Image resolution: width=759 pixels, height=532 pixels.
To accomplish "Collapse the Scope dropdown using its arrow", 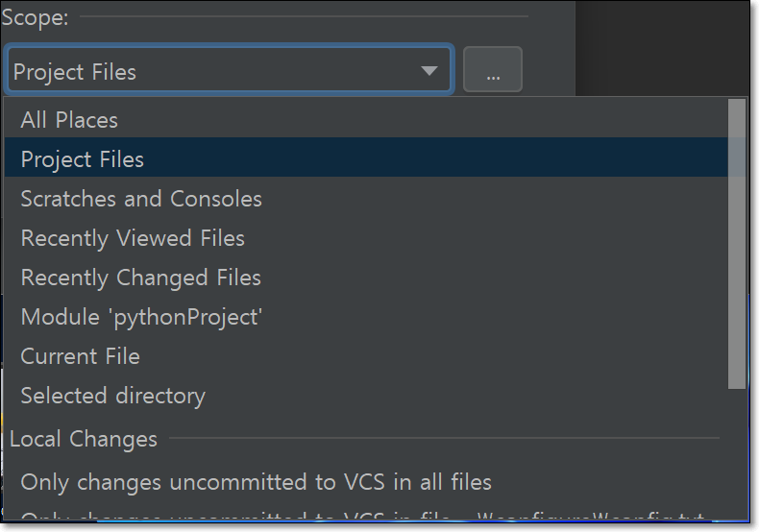I will pyautogui.click(x=428, y=71).
